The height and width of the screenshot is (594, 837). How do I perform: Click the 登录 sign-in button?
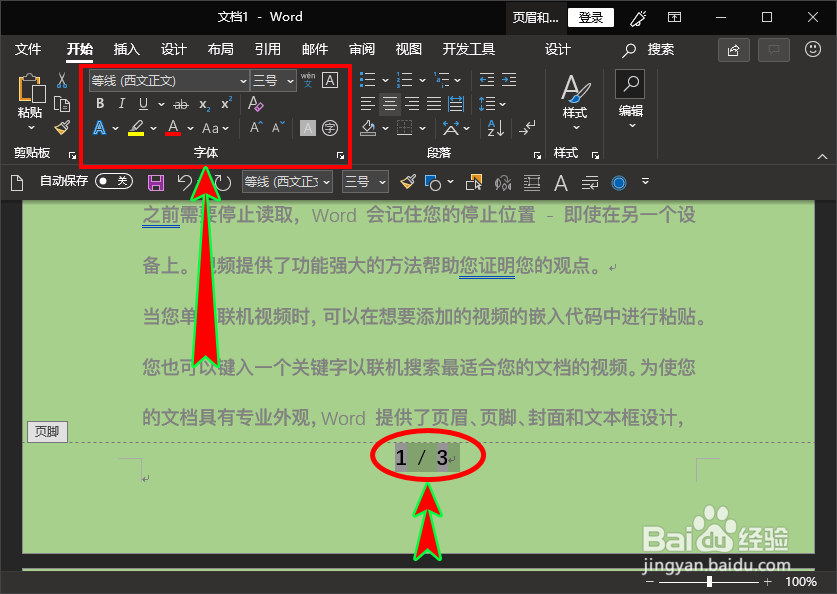[591, 18]
